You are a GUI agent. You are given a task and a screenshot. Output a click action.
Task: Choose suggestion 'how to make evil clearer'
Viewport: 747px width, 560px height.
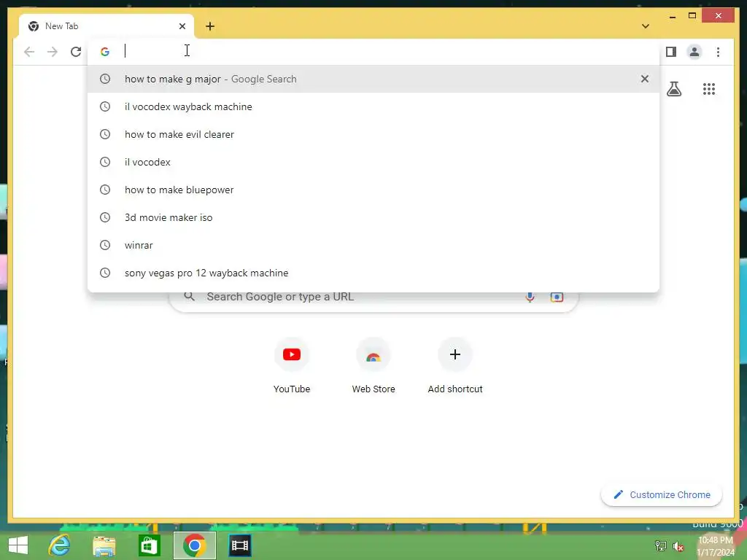[373, 134]
